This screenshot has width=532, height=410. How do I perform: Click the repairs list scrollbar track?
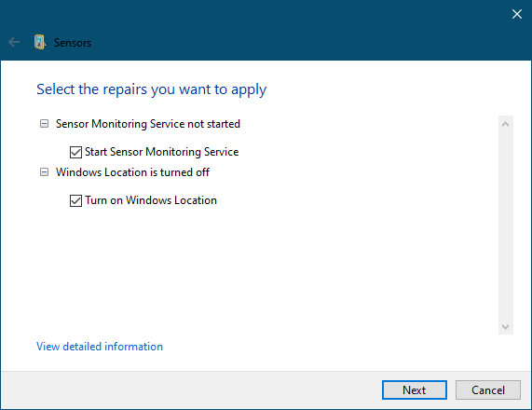[x=505, y=225]
